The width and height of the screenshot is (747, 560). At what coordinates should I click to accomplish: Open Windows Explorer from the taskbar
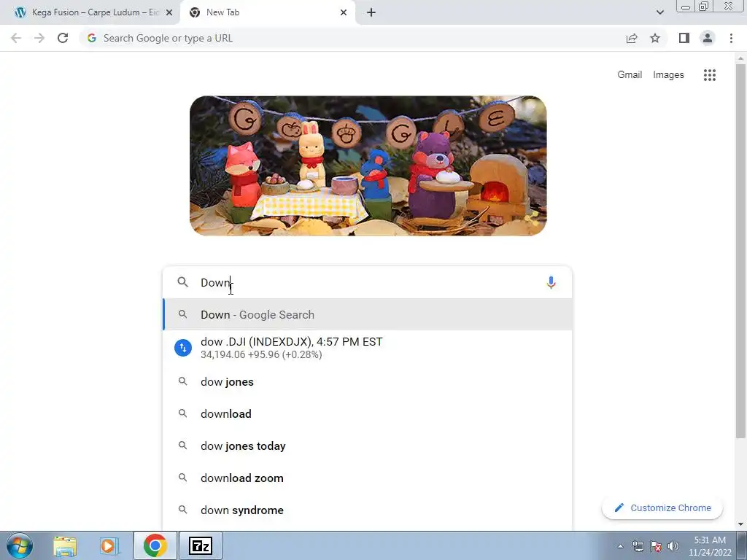(65, 546)
